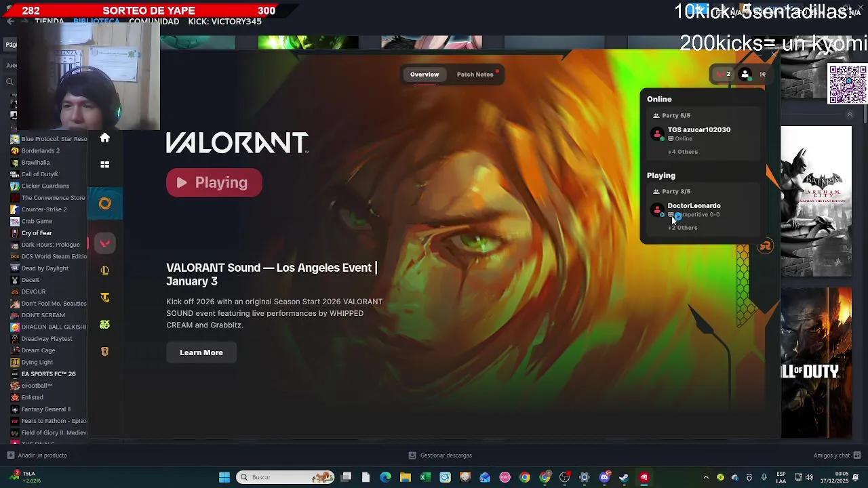
Task: Open the Settings gear icon in taskbar
Action: pyautogui.click(x=585, y=477)
